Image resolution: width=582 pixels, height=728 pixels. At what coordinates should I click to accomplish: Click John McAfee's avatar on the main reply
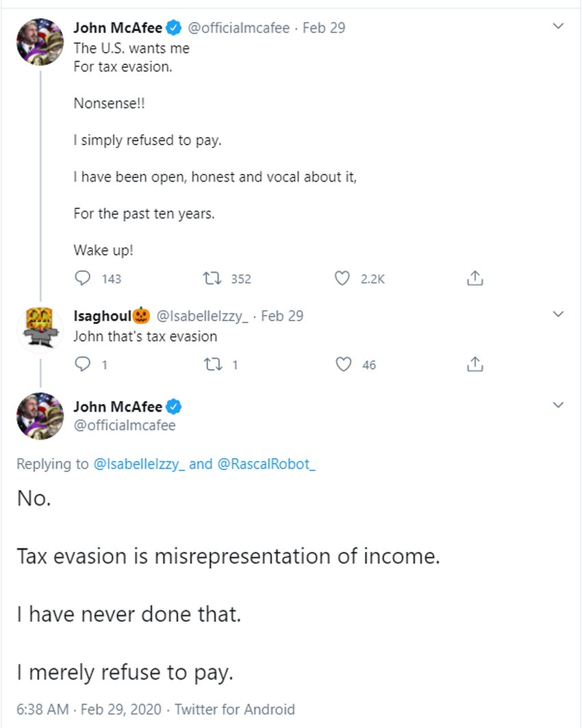[x=40, y=416]
